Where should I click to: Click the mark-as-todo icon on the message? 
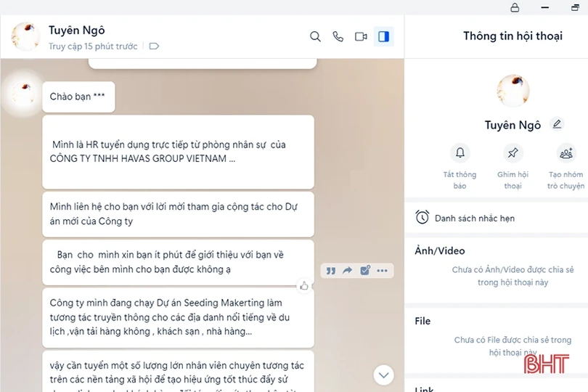[x=365, y=271]
